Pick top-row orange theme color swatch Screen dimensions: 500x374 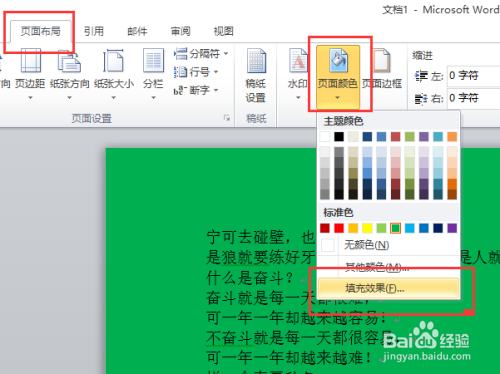tap(452, 137)
